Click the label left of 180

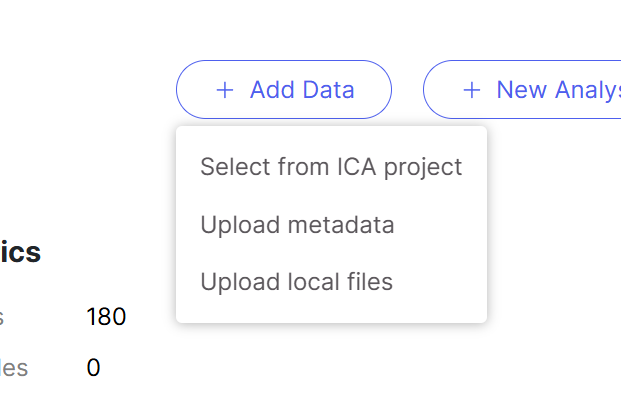tap(3, 318)
